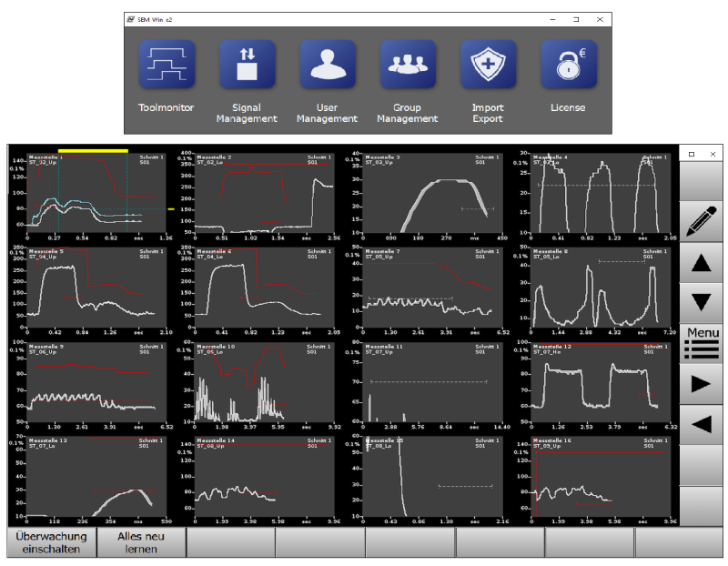Click the yellow progress bar above Messstelle 1
The width and height of the screenshot is (728, 566).
(x=93, y=150)
